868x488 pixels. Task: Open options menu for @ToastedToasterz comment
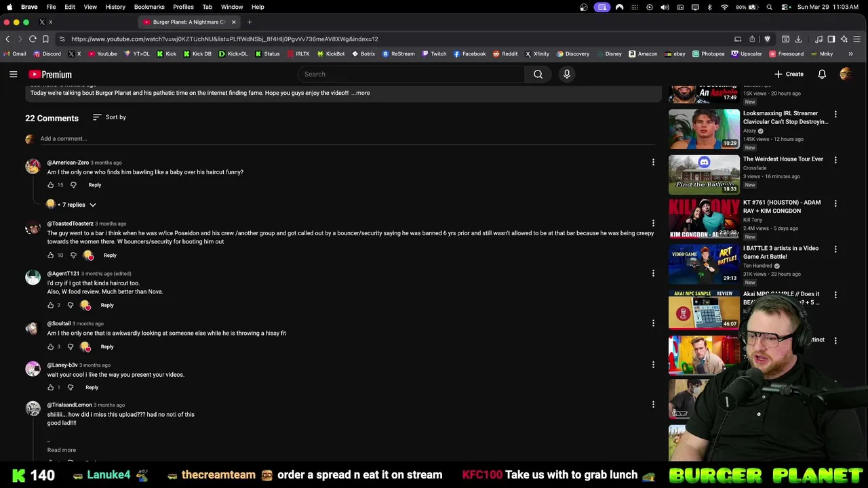[x=653, y=223]
